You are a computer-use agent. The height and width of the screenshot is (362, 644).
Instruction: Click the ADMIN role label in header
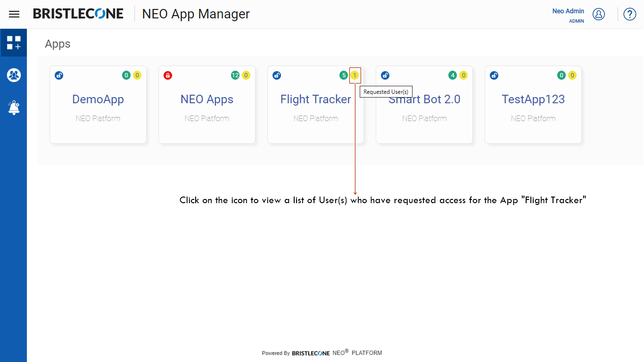577,21
